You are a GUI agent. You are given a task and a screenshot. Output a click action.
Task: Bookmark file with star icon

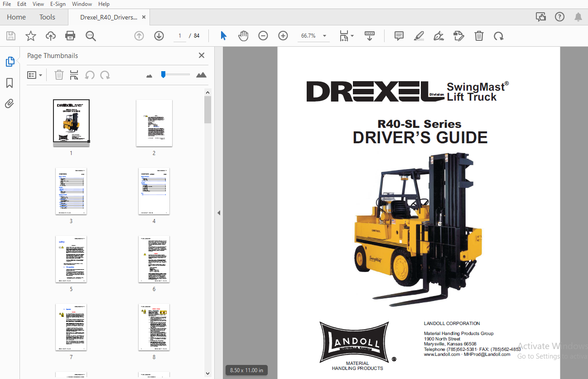(x=31, y=36)
